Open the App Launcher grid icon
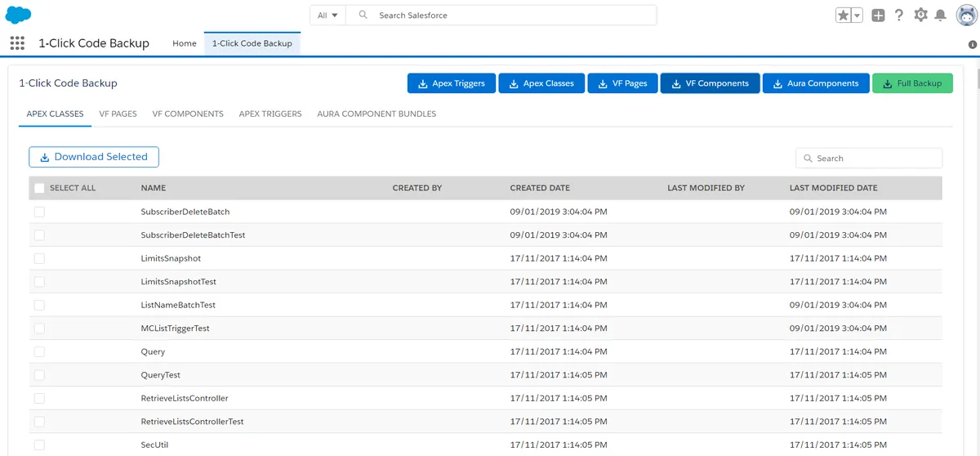The image size is (980, 456). [17, 43]
